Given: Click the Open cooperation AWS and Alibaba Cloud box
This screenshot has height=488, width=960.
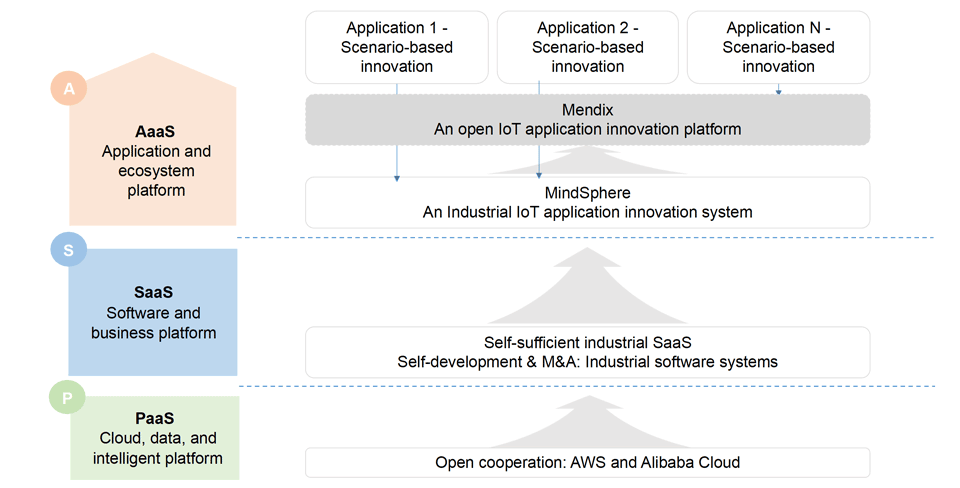Looking at the screenshot, I should [x=588, y=462].
